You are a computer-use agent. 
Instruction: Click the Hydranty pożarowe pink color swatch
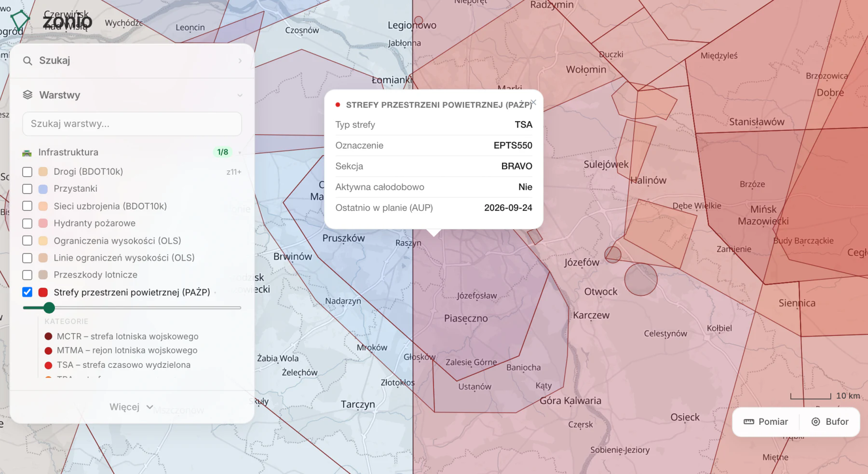click(43, 223)
